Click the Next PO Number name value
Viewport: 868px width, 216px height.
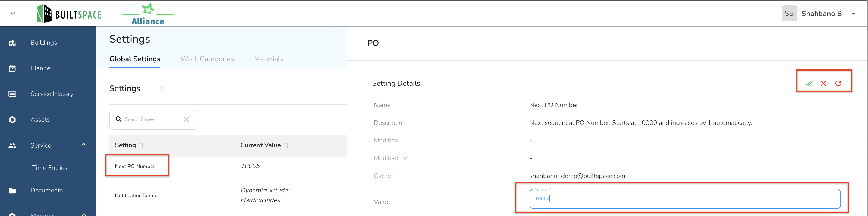coord(554,105)
